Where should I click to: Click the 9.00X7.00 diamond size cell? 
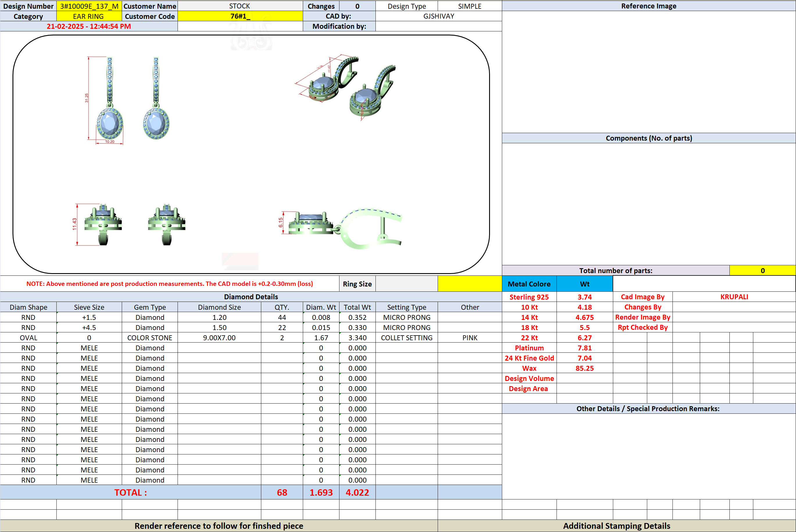(x=219, y=338)
